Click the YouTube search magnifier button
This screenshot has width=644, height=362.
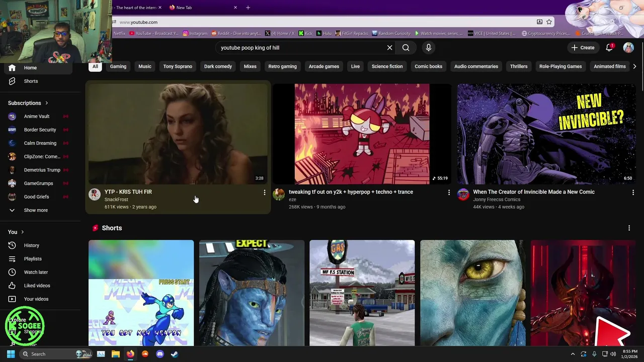pyautogui.click(x=406, y=48)
